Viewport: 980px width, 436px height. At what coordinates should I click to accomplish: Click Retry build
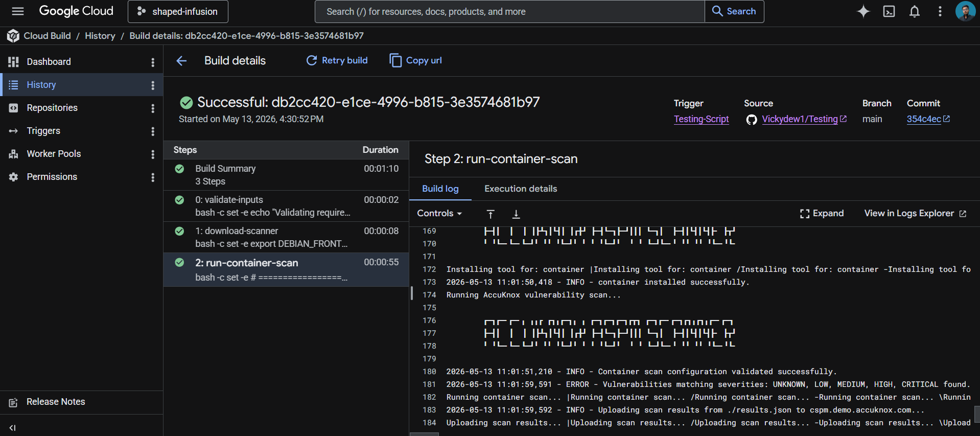click(x=337, y=60)
